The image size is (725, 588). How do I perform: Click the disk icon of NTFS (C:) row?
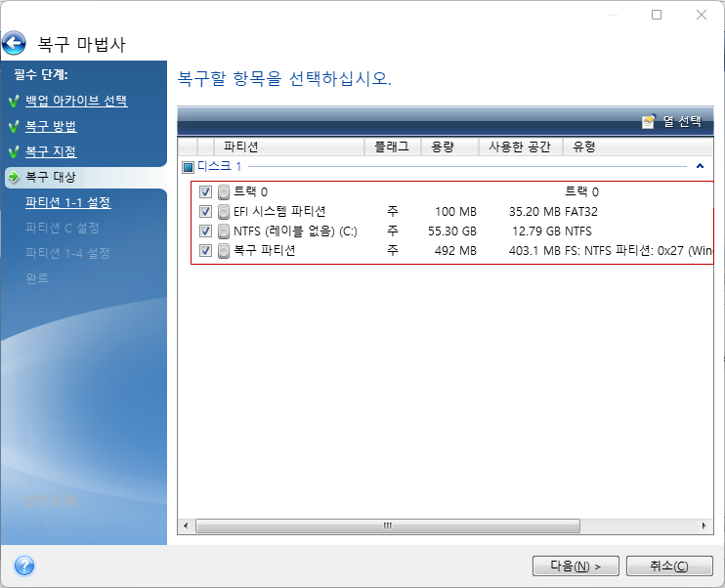(x=224, y=231)
